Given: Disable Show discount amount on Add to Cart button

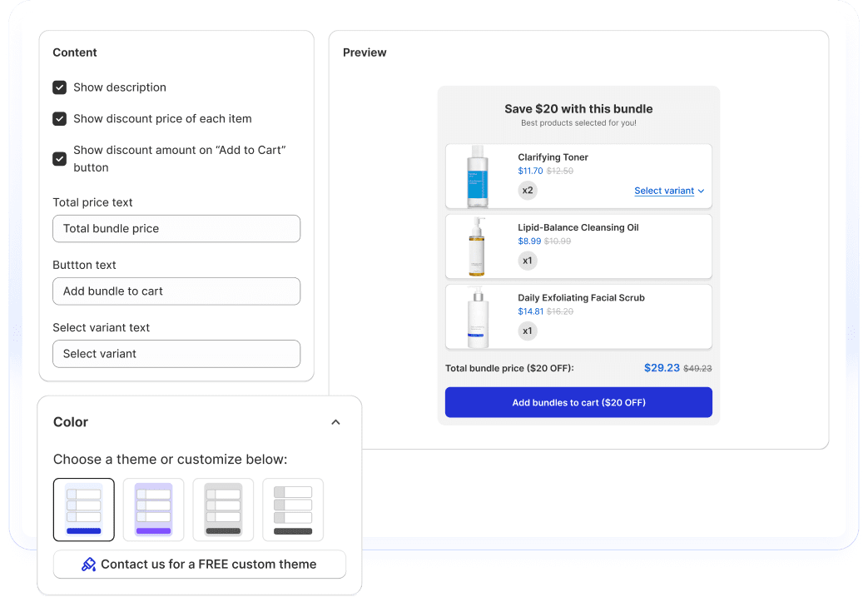Looking at the screenshot, I should point(60,158).
